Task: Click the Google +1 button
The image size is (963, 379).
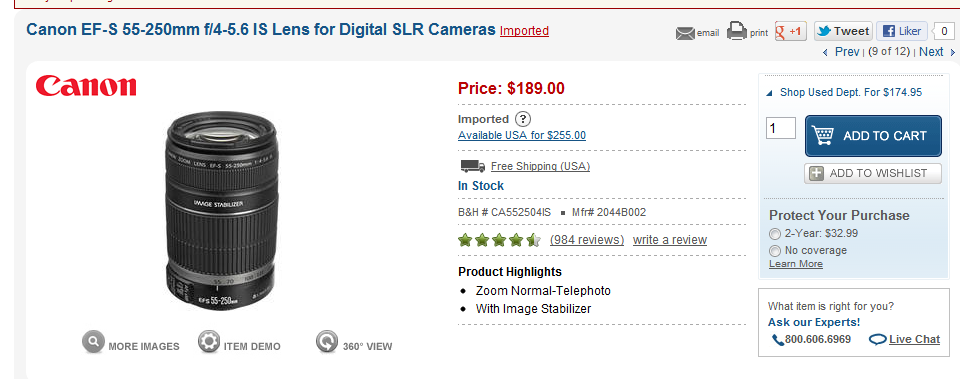Action: 790,31
